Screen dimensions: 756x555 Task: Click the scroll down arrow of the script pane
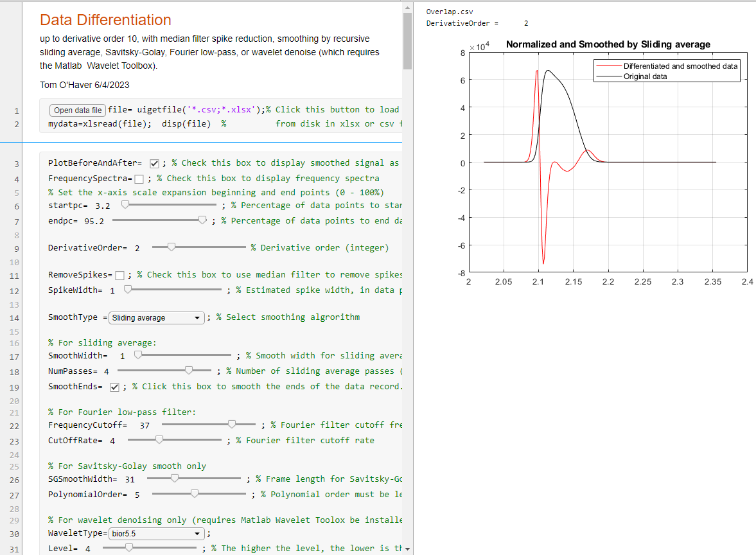(407, 549)
